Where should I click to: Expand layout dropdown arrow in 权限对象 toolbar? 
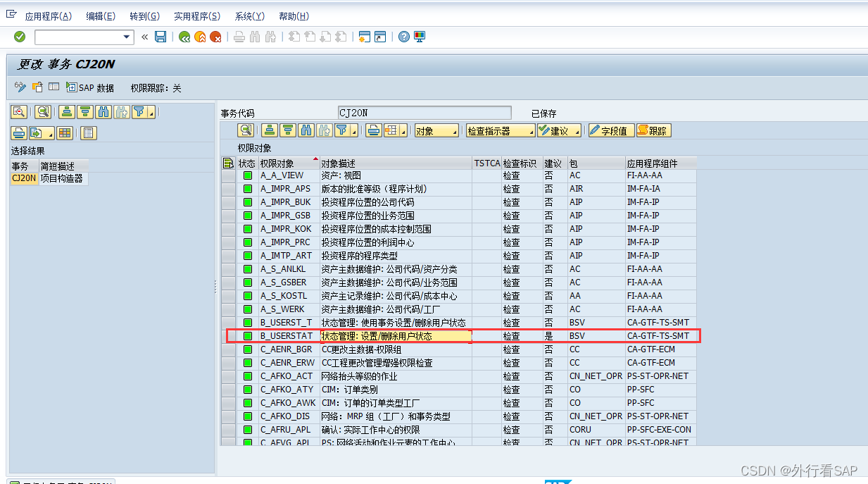[x=403, y=130]
